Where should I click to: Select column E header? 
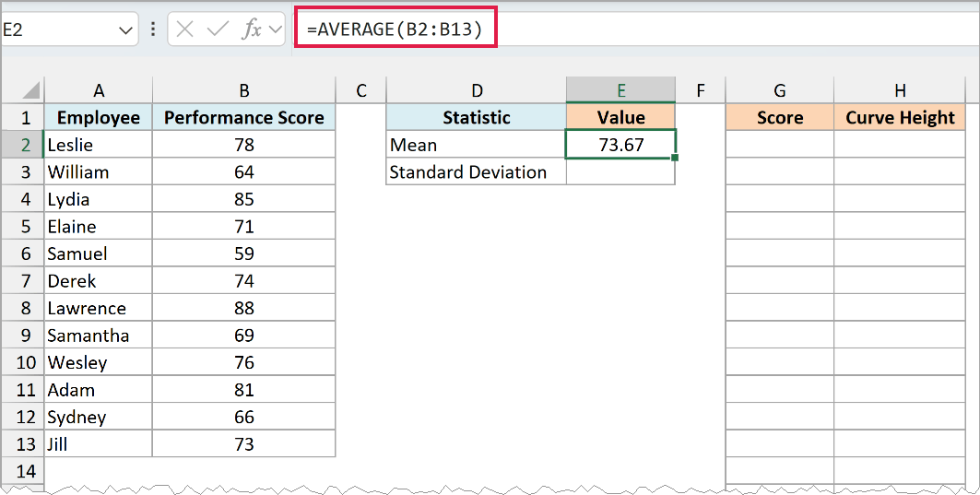[620, 90]
